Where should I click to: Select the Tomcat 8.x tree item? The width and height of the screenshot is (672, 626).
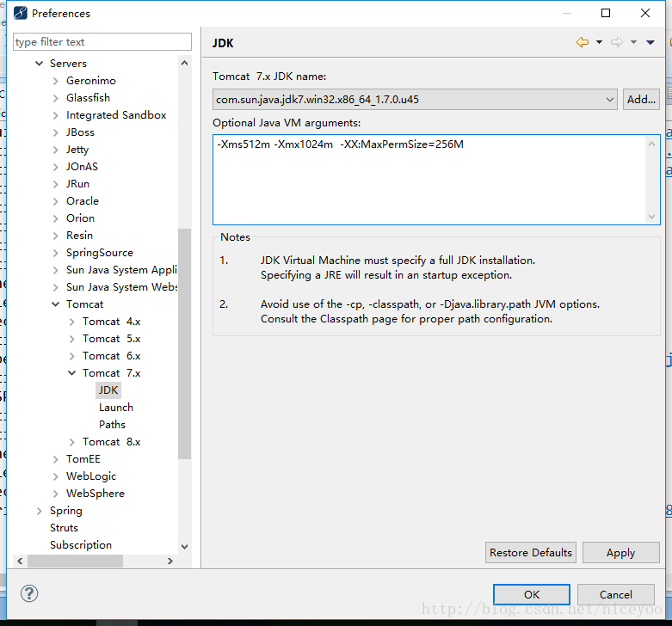pos(112,442)
